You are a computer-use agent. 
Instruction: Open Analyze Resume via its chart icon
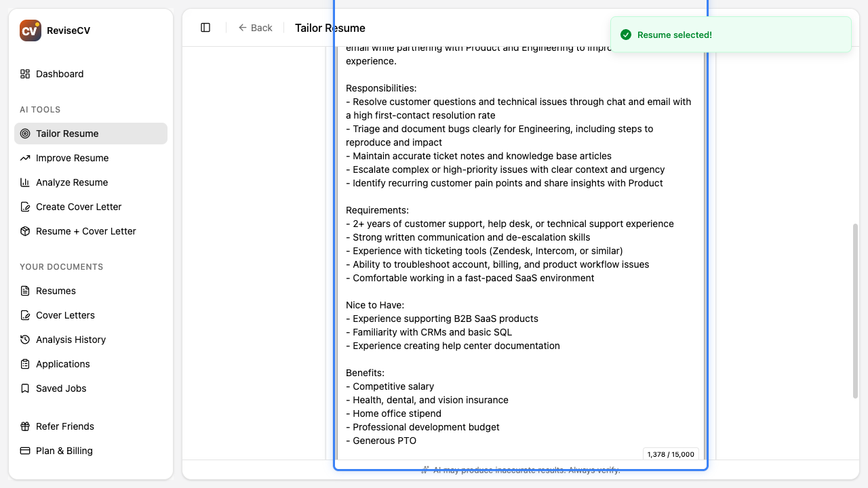click(25, 182)
